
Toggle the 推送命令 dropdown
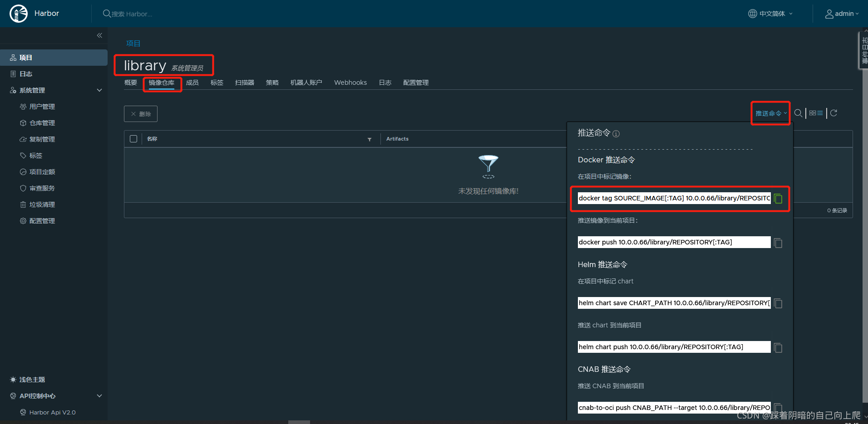point(771,113)
